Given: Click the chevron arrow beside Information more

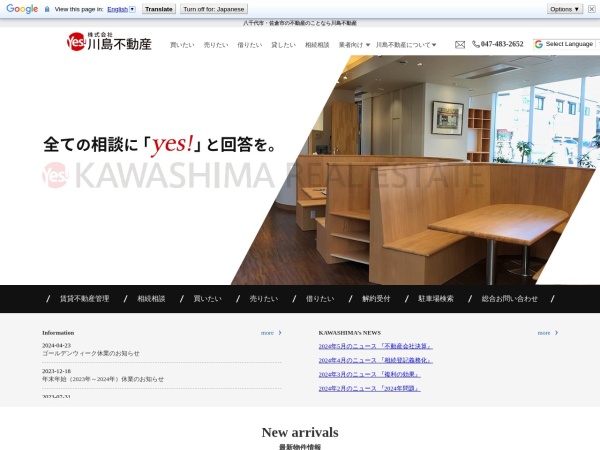Looking at the screenshot, I should 280,333.
